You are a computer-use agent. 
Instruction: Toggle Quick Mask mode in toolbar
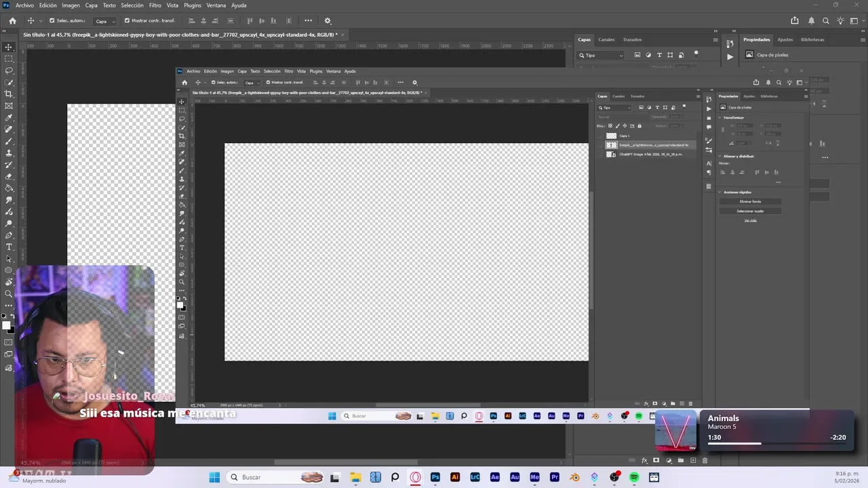click(9, 342)
